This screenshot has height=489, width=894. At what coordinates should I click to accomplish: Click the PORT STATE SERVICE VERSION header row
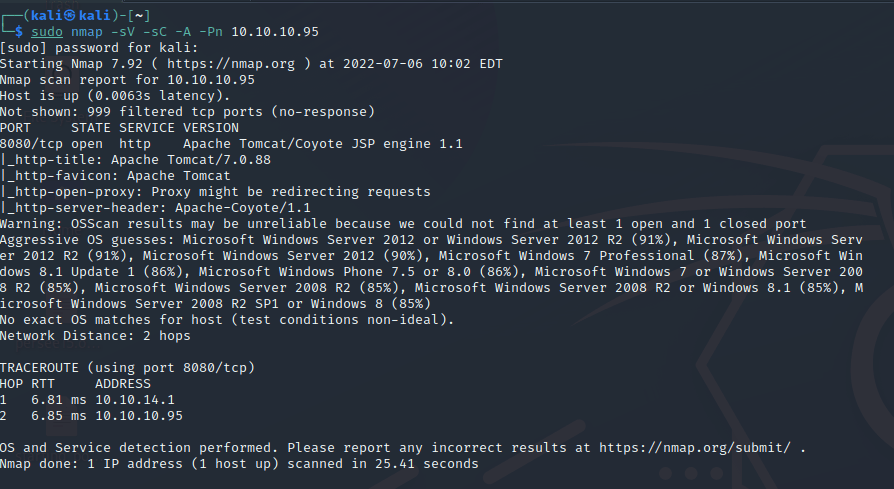119,128
